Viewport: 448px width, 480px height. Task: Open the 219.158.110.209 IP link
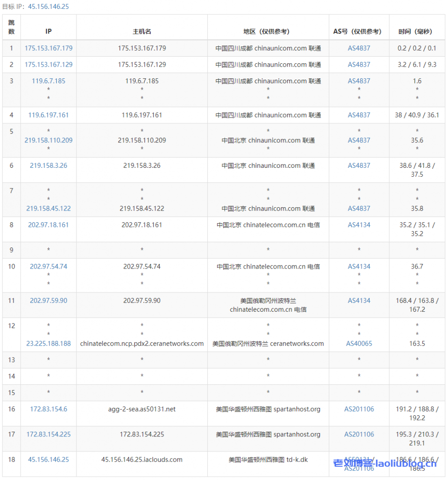point(48,140)
